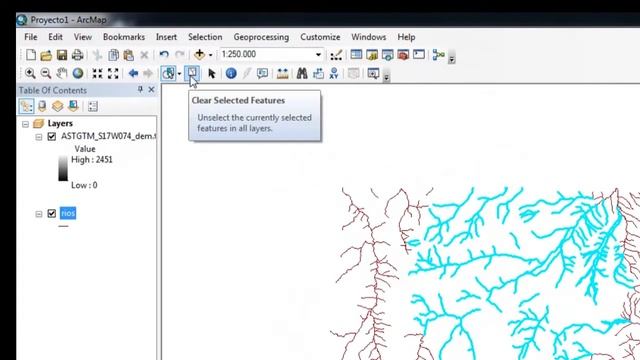640x360 pixels.
Task: Open Tools toolbar options arrow
Action: coord(387,76)
